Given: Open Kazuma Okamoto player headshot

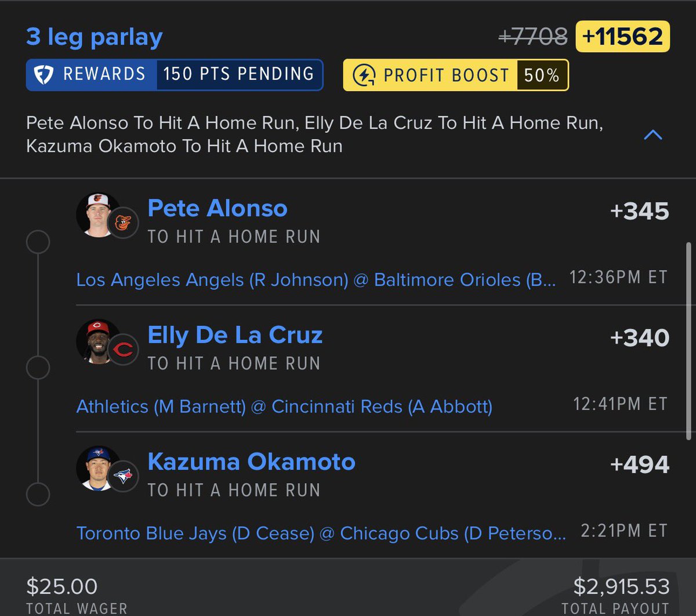Looking at the screenshot, I should pos(98,468).
